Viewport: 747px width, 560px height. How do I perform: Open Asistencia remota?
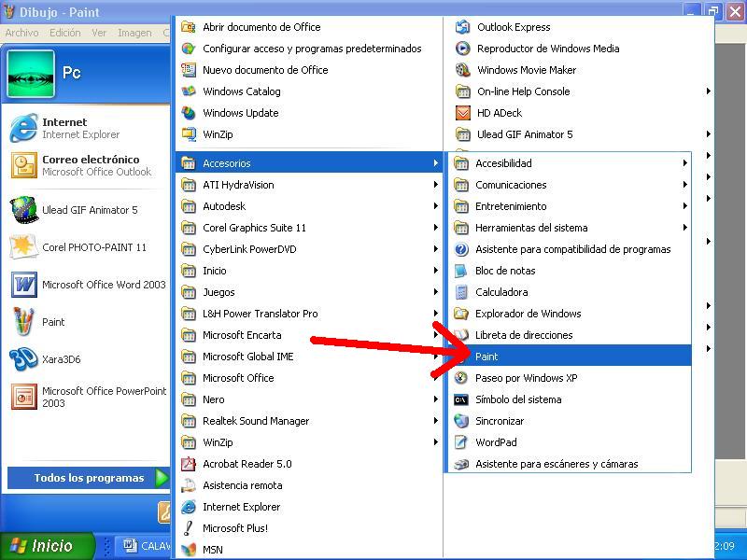click(309, 484)
